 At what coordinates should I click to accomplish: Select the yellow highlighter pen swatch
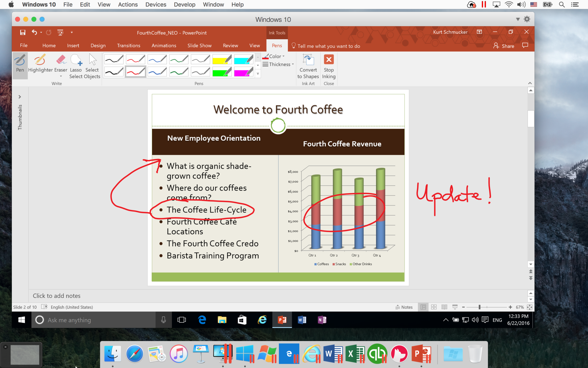(x=222, y=59)
